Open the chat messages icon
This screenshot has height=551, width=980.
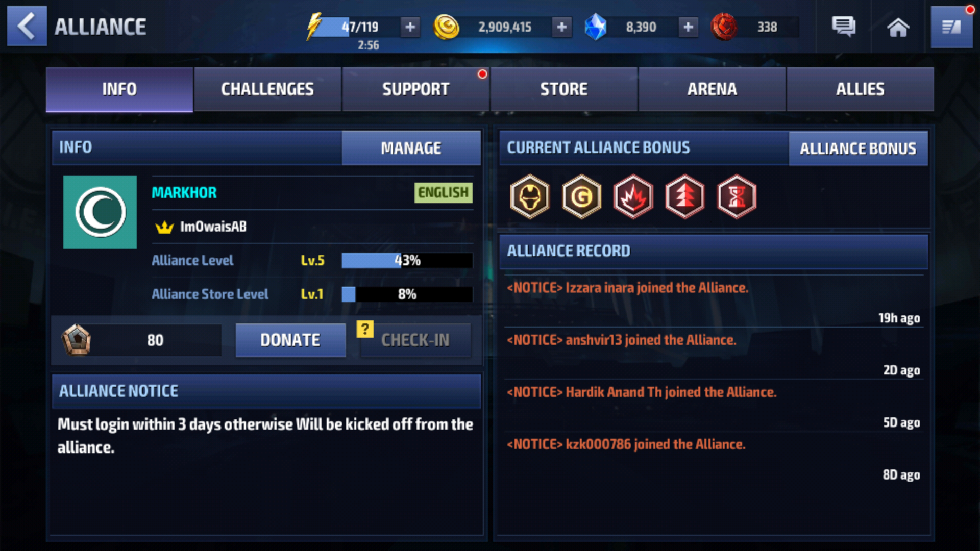(844, 27)
